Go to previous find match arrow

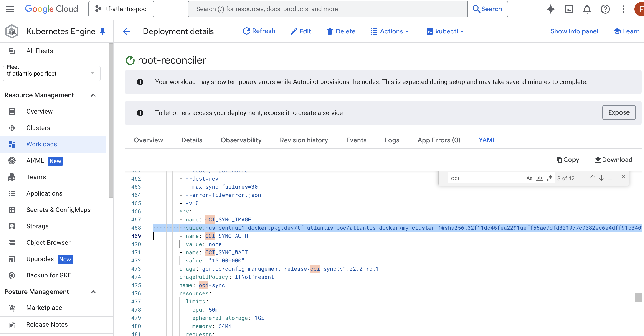(593, 178)
